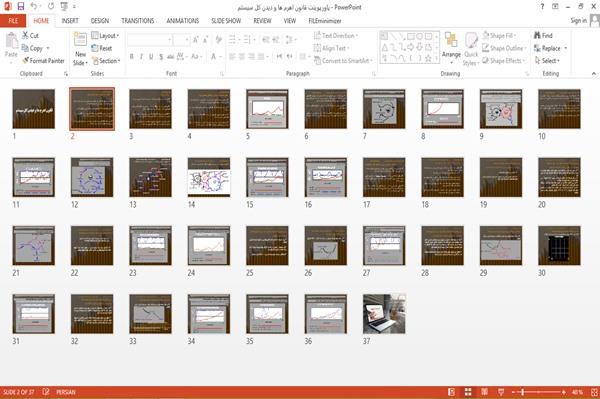This screenshot has height=399, width=600.
Task: Click the Paste clipboard icon
Action: click(11, 41)
